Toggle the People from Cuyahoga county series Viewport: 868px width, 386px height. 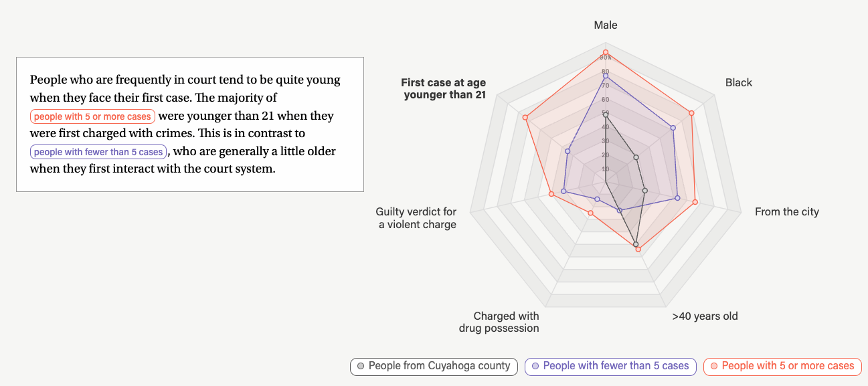click(x=434, y=367)
